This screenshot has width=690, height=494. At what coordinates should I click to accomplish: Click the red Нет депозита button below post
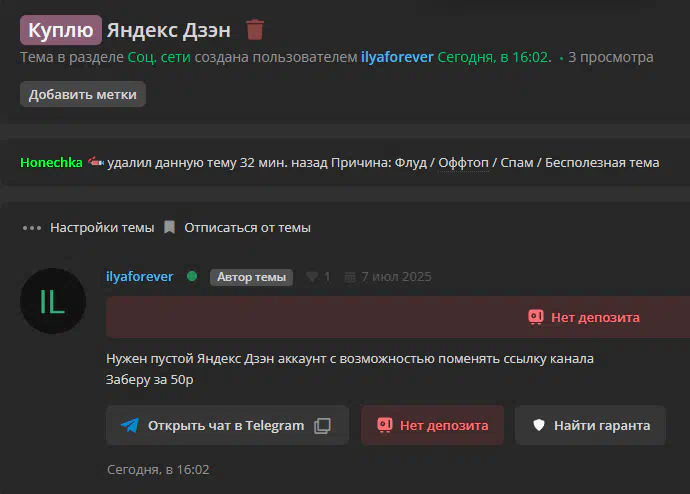(x=433, y=425)
